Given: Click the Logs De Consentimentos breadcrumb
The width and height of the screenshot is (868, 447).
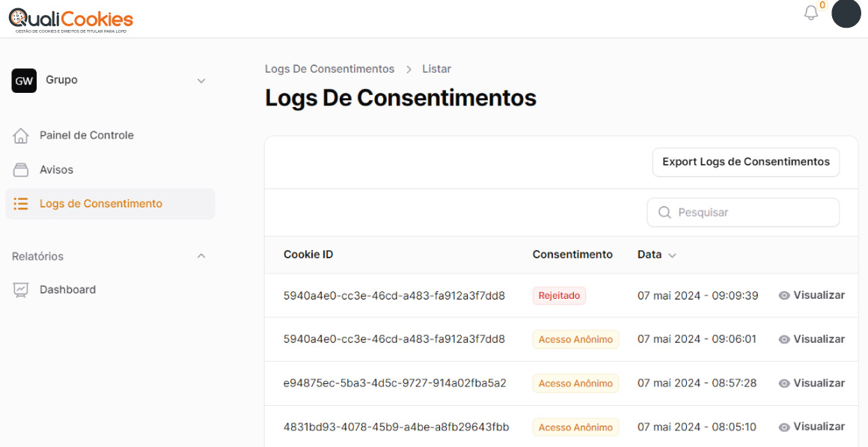Looking at the screenshot, I should (x=329, y=69).
